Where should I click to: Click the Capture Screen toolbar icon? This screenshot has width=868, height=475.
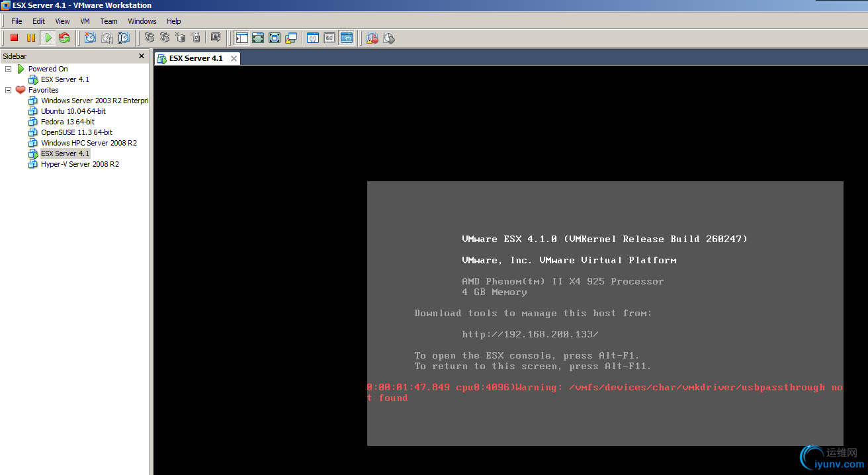[x=215, y=38]
